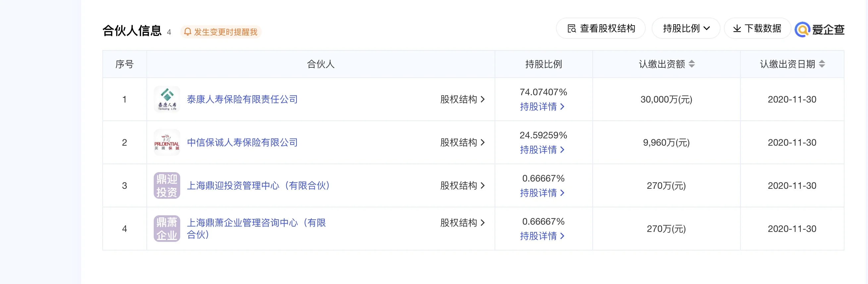This screenshot has height=284, width=868.
Task: Click the 合伙人 column header
Action: [x=320, y=64]
